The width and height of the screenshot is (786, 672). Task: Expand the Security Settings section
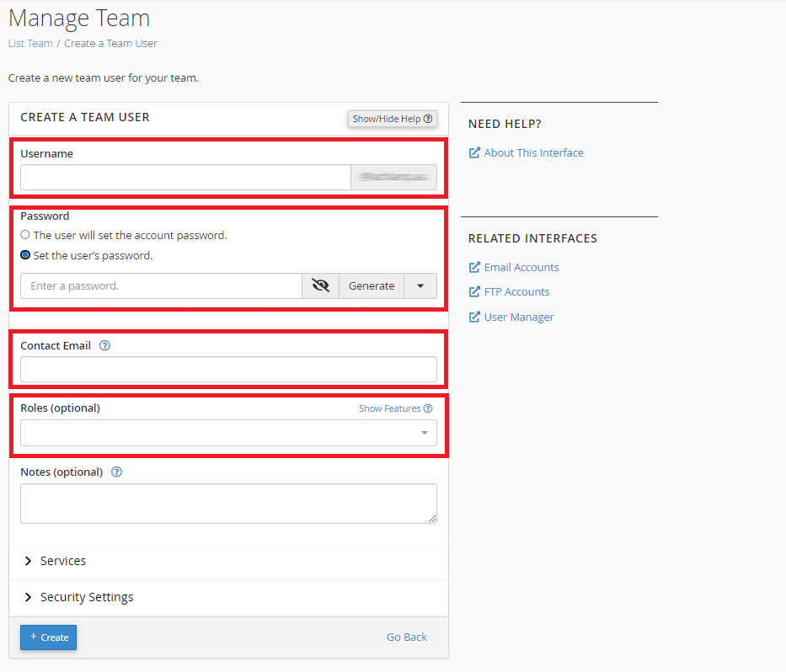(x=86, y=596)
